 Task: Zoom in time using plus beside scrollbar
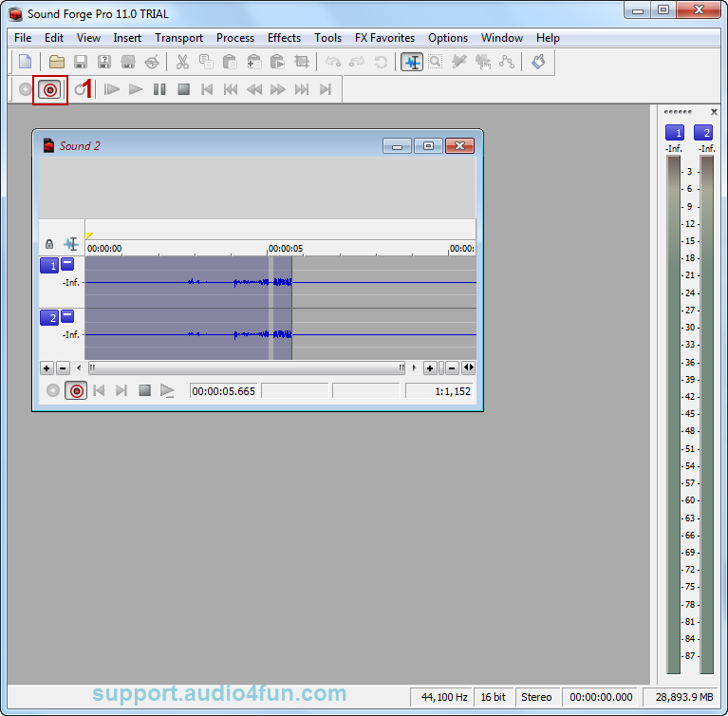430,367
